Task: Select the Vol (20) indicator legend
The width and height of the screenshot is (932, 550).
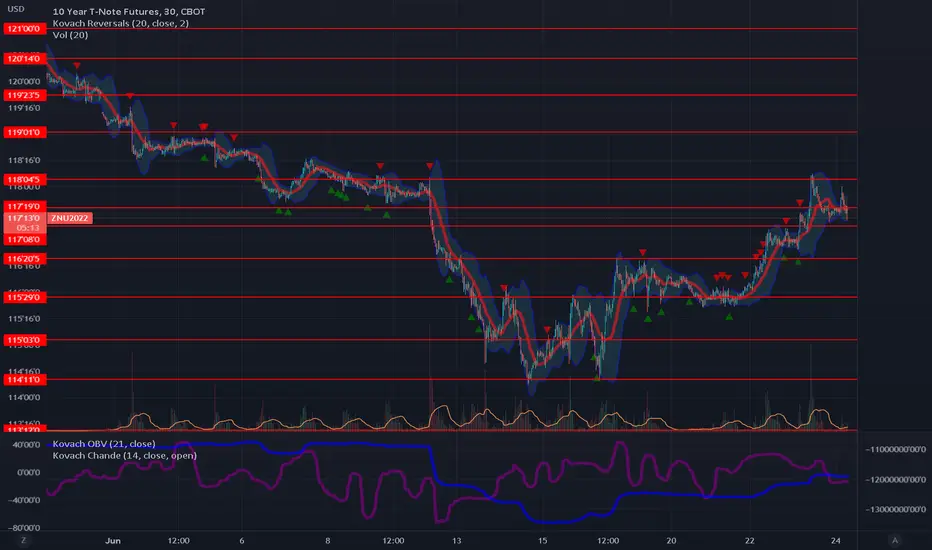Action: point(70,35)
